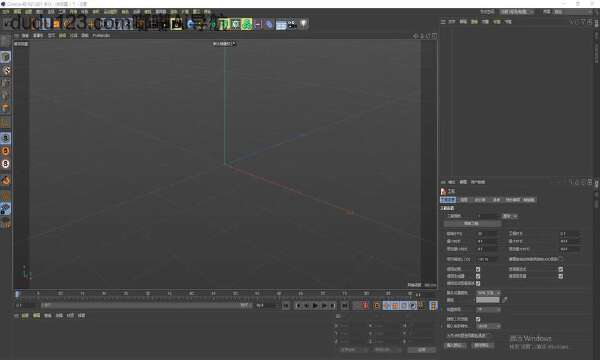Play the animation forward in timeline
Image resolution: width=600 pixels, height=360 pixels.
(x=315, y=305)
